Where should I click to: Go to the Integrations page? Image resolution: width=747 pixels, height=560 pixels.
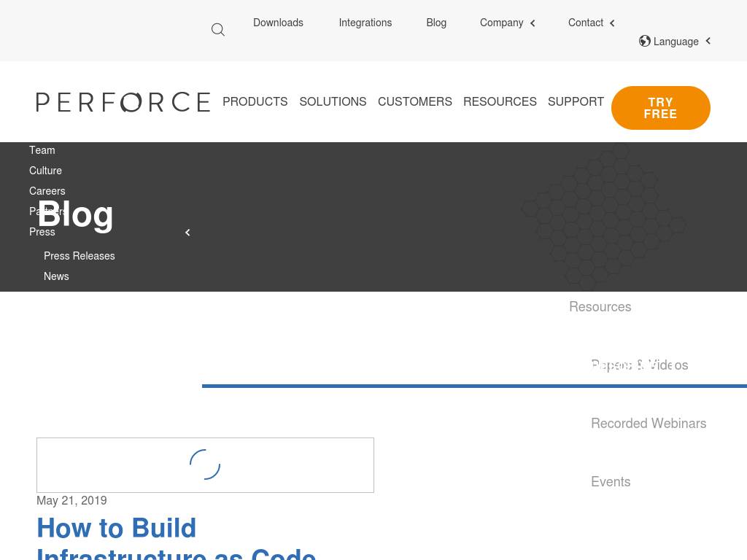coord(365,23)
